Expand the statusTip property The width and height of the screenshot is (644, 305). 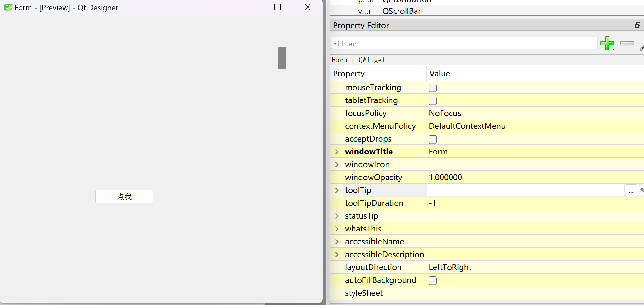[337, 216]
